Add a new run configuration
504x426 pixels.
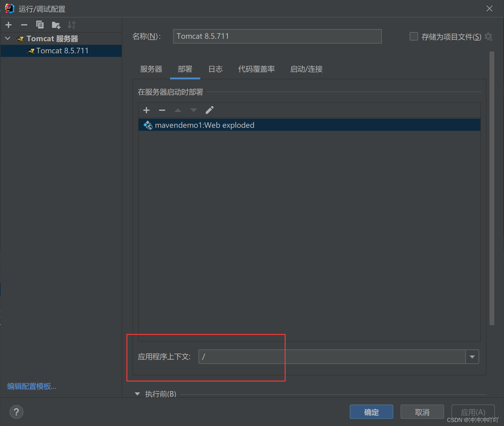point(8,25)
